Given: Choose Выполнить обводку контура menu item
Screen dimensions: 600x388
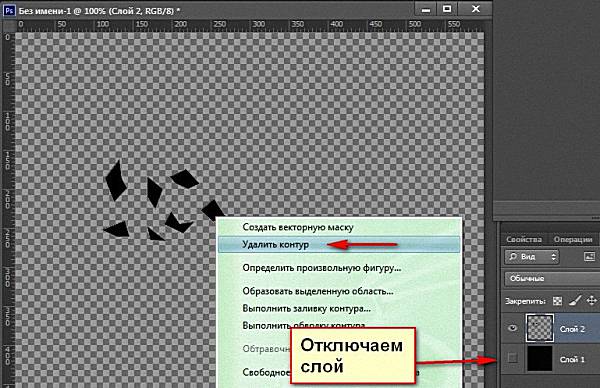Looking at the screenshot, I should tap(304, 325).
